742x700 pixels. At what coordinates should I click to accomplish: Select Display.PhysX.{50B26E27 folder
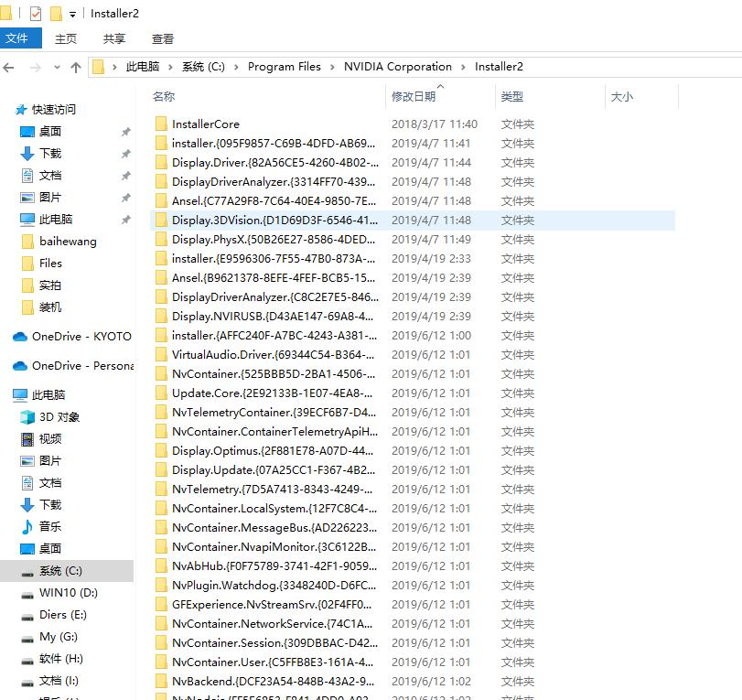click(x=273, y=240)
